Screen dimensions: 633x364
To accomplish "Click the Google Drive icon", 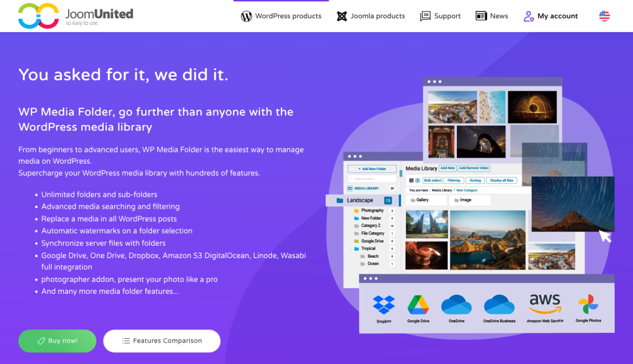I will (418, 305).
